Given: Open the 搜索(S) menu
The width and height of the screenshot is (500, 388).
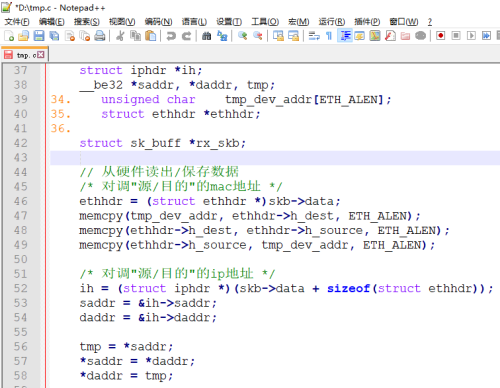Looking at the screenshot, I should (x=87, y=22).
